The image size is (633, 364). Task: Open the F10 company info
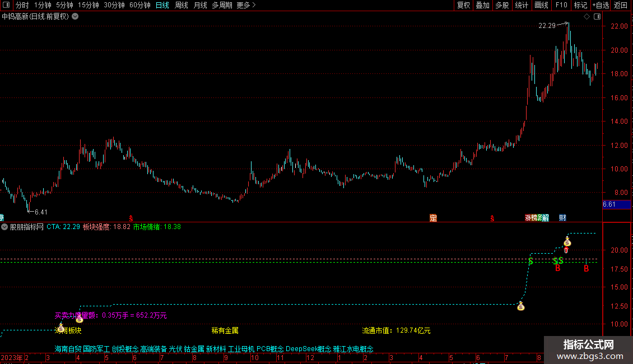[x=561, y=5]
